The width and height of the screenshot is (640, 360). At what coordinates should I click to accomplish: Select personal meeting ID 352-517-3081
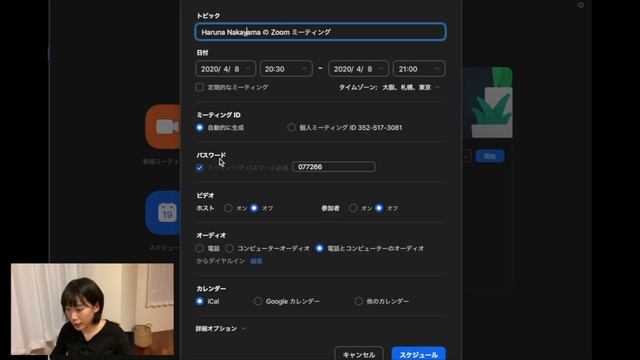coord(291,128)
